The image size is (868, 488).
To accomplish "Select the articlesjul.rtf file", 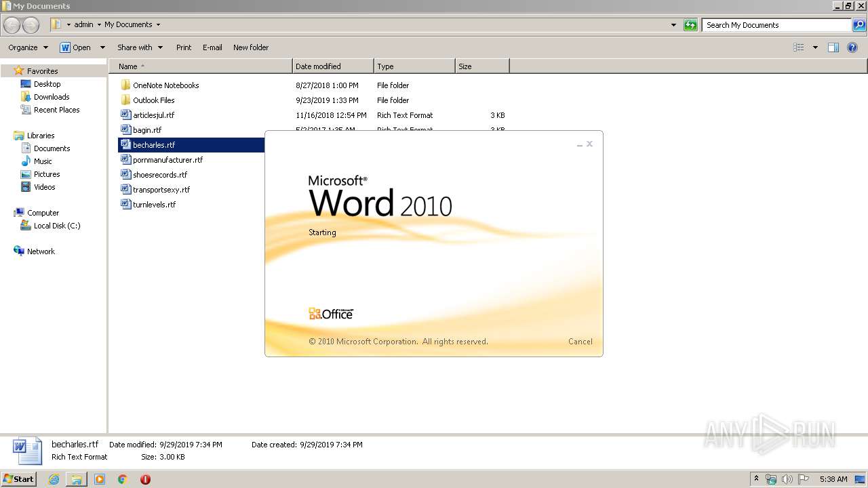I will click(148, 115).
